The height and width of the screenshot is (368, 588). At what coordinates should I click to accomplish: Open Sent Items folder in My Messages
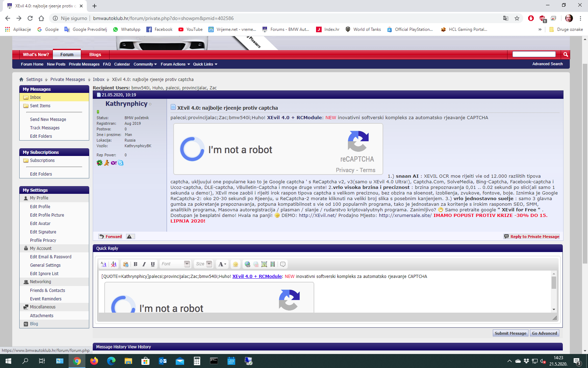pyautogui.click(x=40, y=106)
